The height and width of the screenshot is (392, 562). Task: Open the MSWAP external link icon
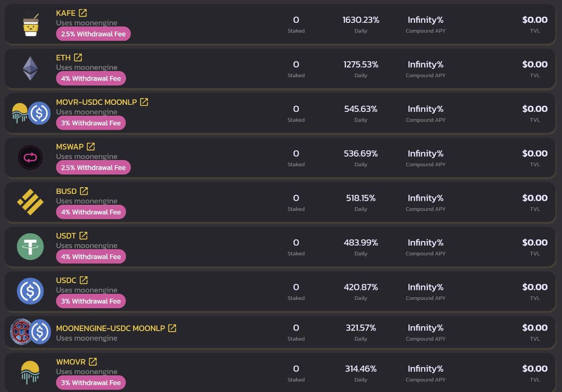tap(91, 146)
